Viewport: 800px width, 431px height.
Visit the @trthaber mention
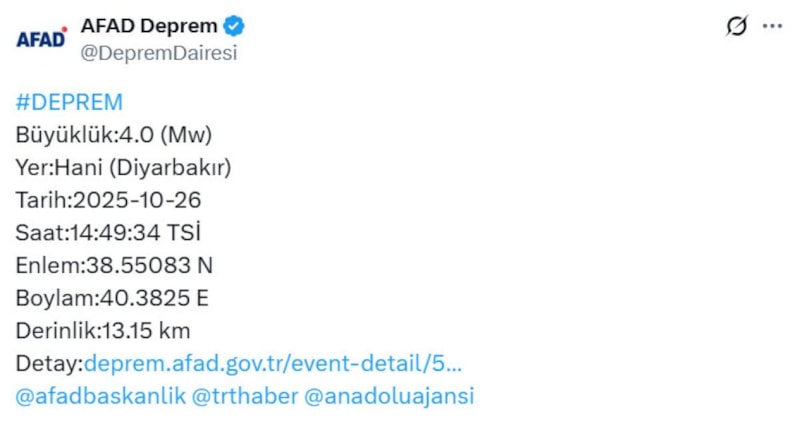[243, 396]
